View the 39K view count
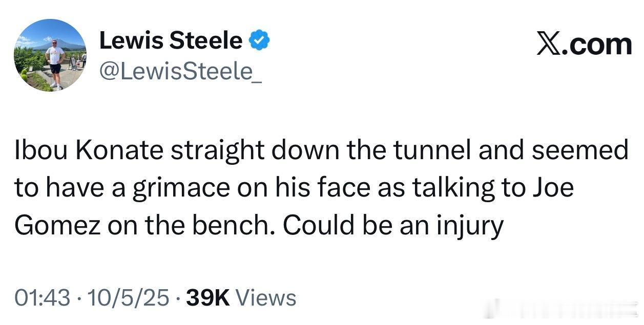Screen dimensions: 644x325 tap(209, 298)
